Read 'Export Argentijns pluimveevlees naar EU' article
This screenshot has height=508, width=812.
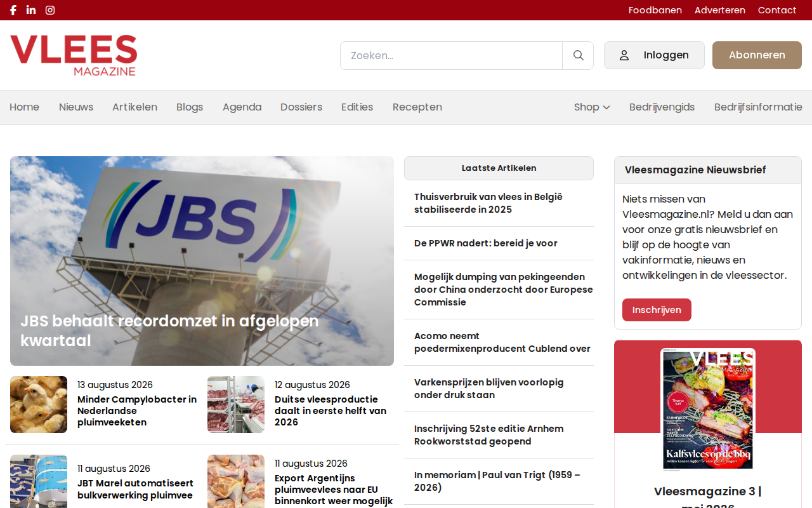click(x=334, y=490)
